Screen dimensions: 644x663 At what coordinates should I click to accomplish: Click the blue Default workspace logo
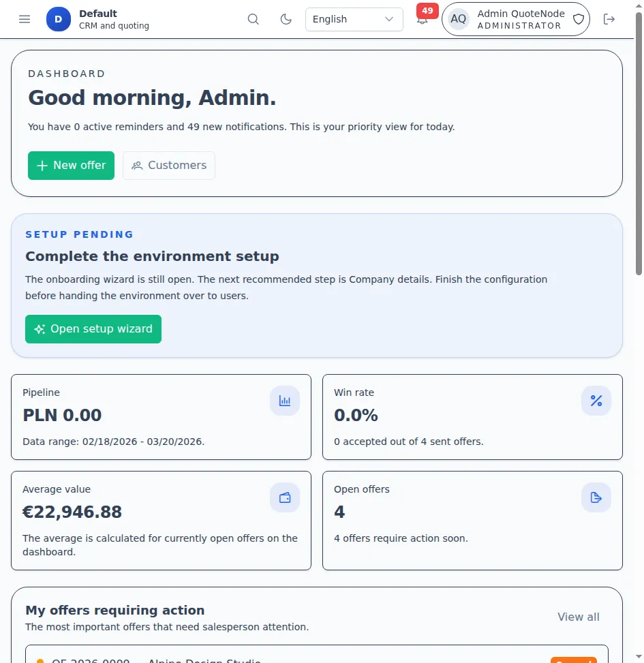58,19
